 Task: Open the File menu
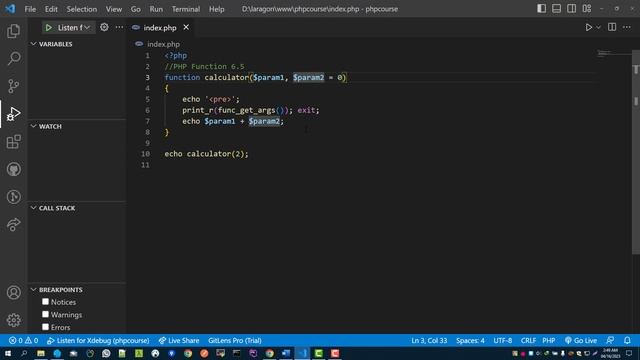coord(30,9)
